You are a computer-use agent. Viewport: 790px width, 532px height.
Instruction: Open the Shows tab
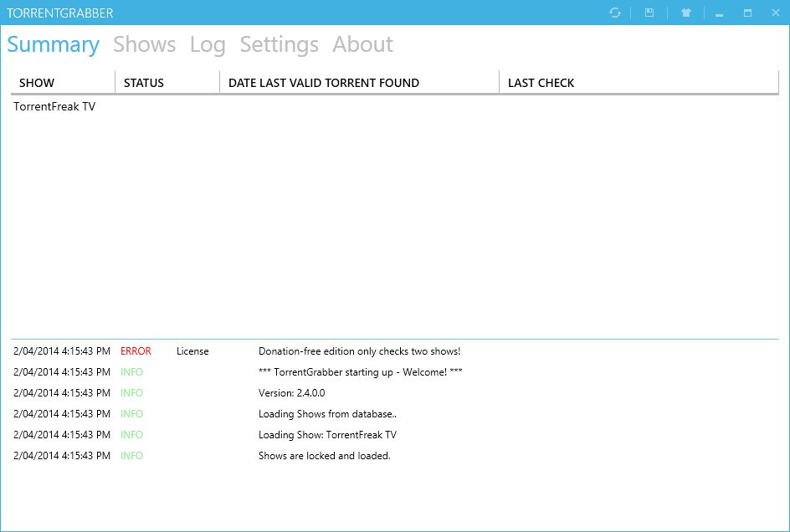click(x=144, y=44)
